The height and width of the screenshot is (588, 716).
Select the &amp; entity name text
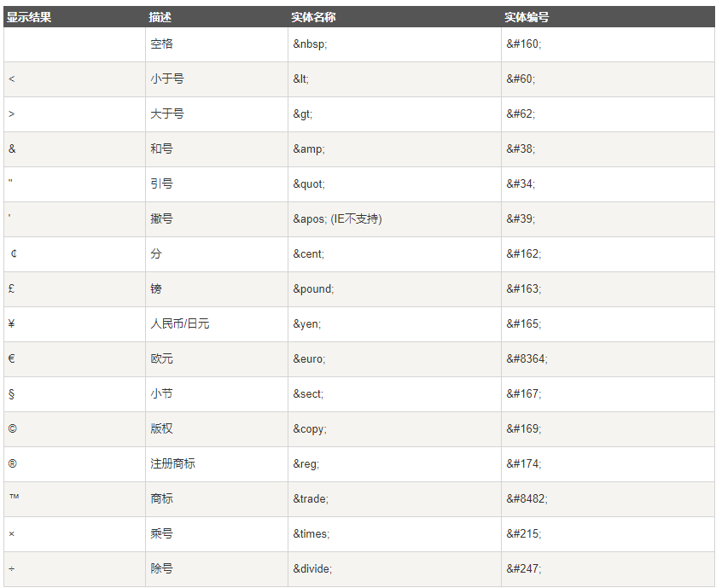[309, 148]
